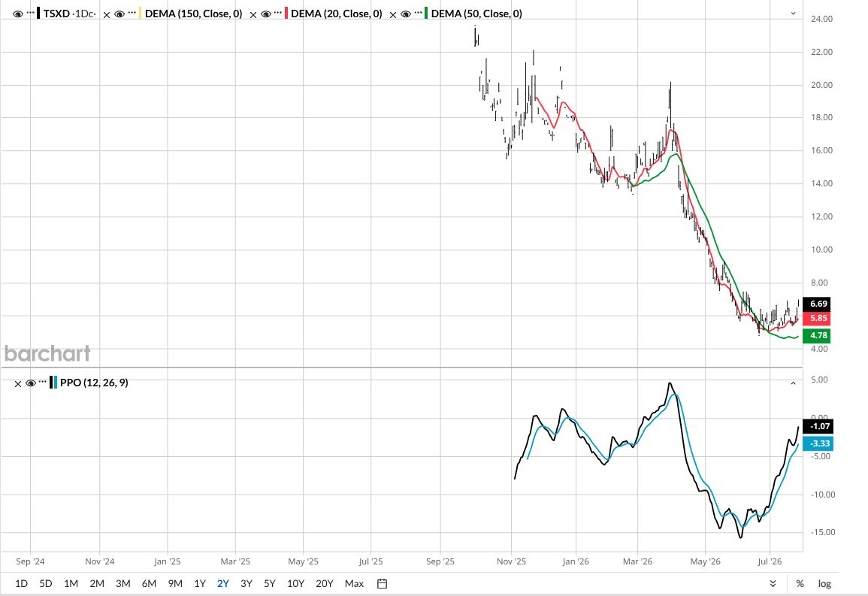
Task: Select the 2M time range
Action: [97, 583]
